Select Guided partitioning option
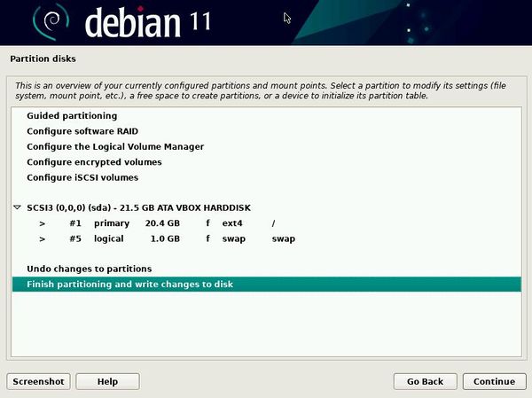This screenshot has width=532, height=398. pos(72,116)
